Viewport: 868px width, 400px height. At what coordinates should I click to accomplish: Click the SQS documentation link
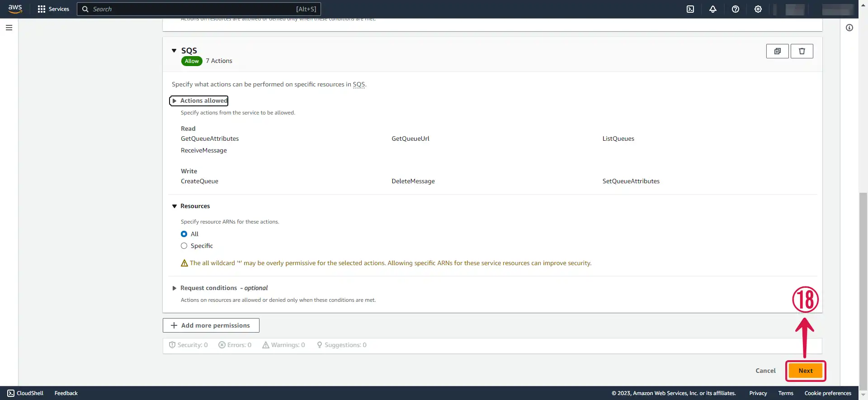pyautogui.click(x=359, y=84)
